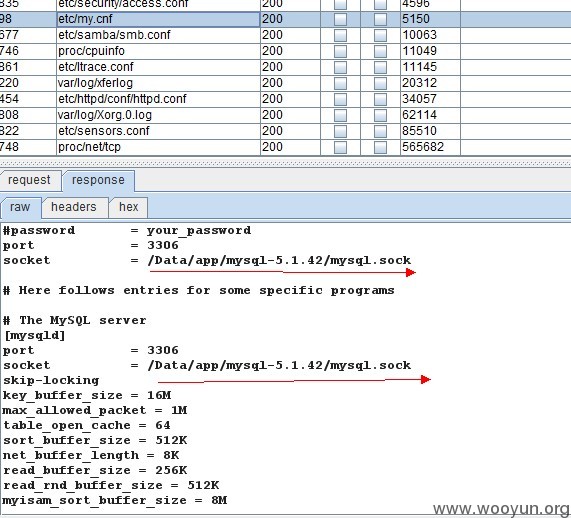
Task: Click the length value 10063
Action: point(419,35)
